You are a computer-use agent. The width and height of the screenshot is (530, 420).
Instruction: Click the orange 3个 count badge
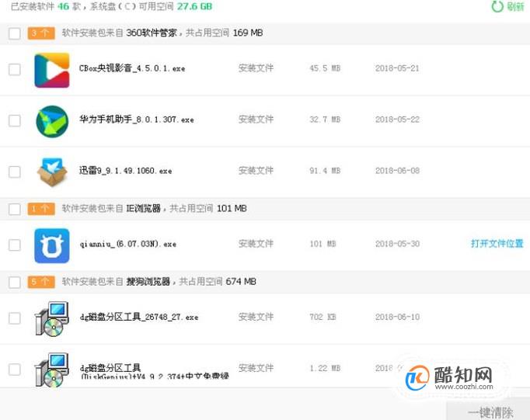coord(41,33)
